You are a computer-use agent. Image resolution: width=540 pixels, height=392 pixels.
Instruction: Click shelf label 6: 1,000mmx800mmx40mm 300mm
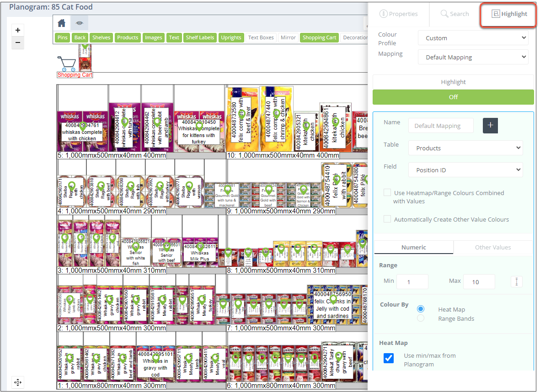click(x=281, y=386)
